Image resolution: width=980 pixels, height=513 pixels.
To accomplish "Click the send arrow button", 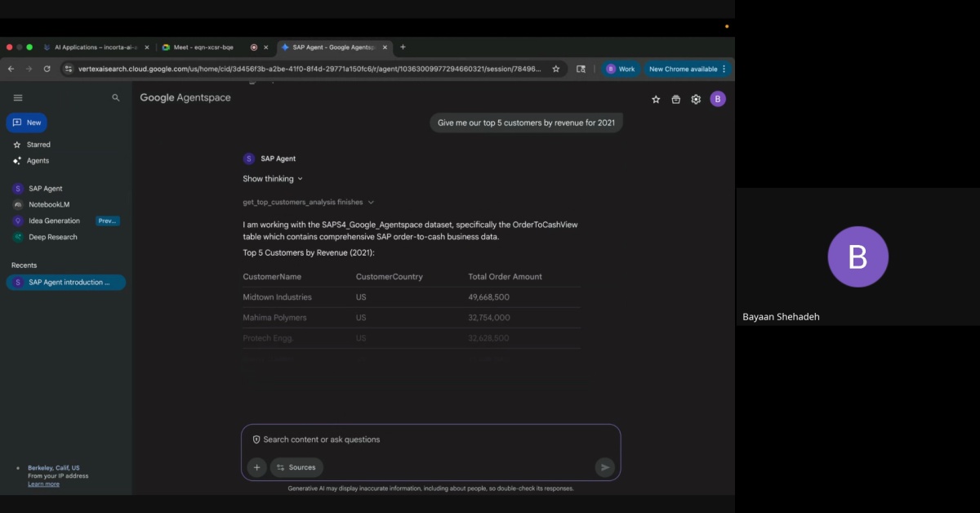I will pyautogui.click(x=605, y=467).
